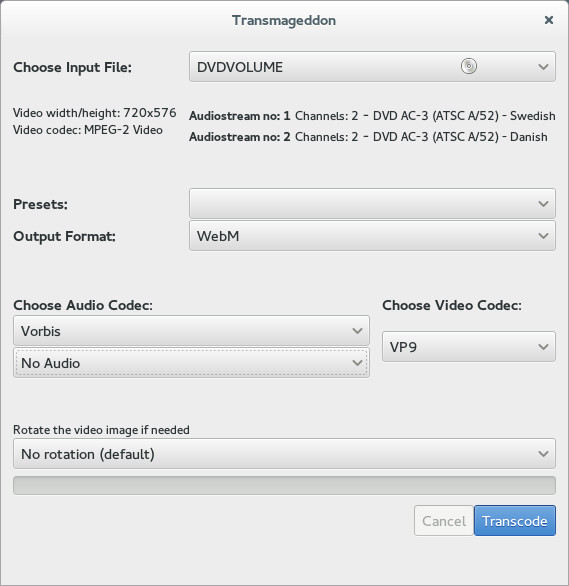Close the Transmageddon window
Viewport: 569px width, 586px height.
[548, 20]
